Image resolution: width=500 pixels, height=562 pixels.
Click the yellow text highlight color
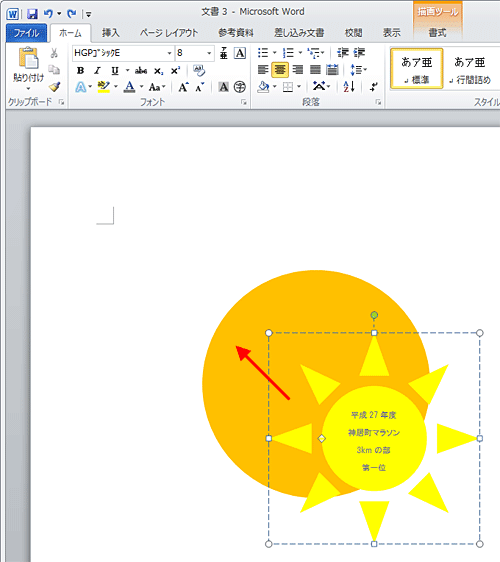(x=103, y=87)
